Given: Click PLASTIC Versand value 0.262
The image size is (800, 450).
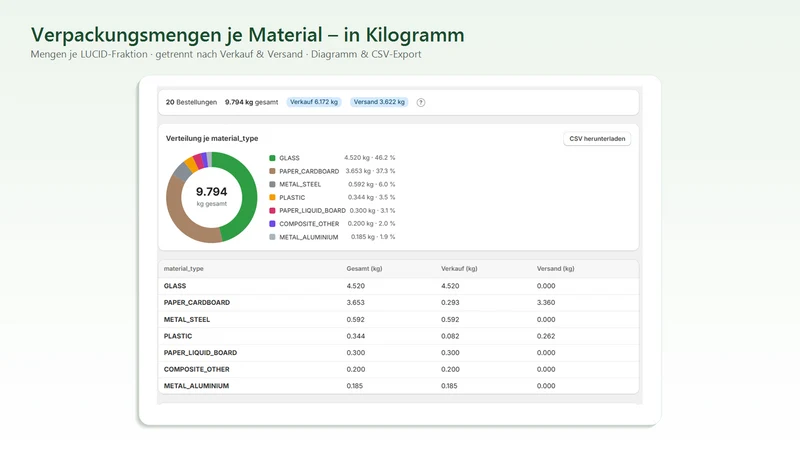Looking at the screenshot, I should click(546, 336).
